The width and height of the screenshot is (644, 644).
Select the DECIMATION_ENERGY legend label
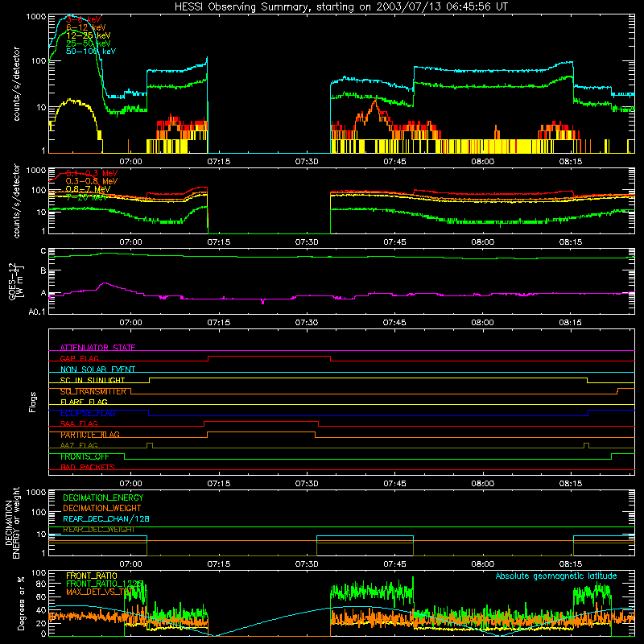point(103,497)
